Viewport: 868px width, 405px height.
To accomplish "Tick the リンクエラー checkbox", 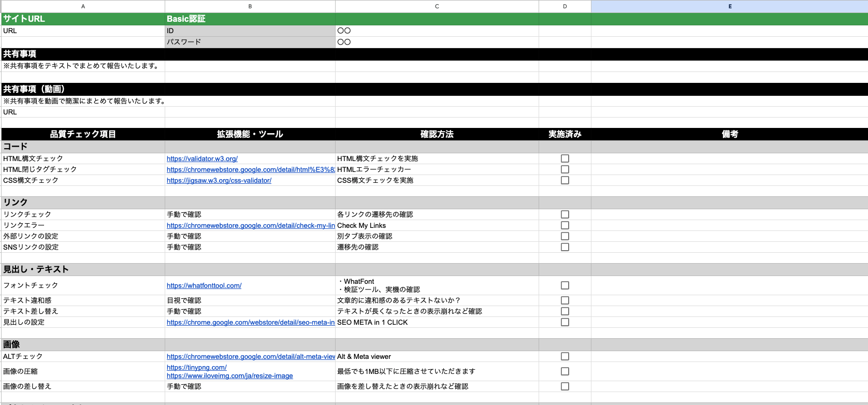I will point(565,225).
